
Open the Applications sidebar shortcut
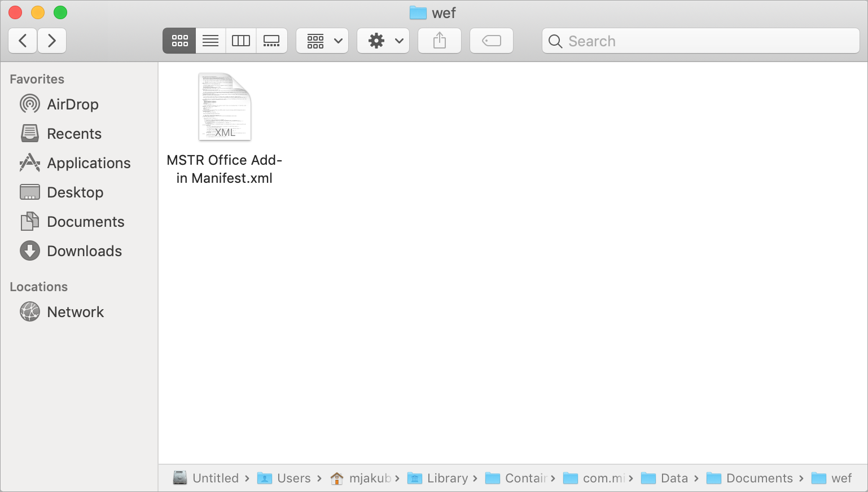[87, 162]
